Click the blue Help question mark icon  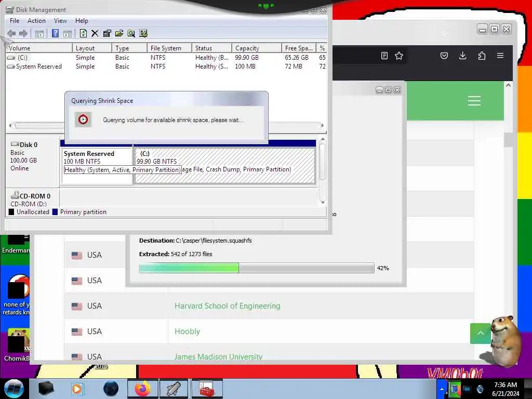(55, 33)
